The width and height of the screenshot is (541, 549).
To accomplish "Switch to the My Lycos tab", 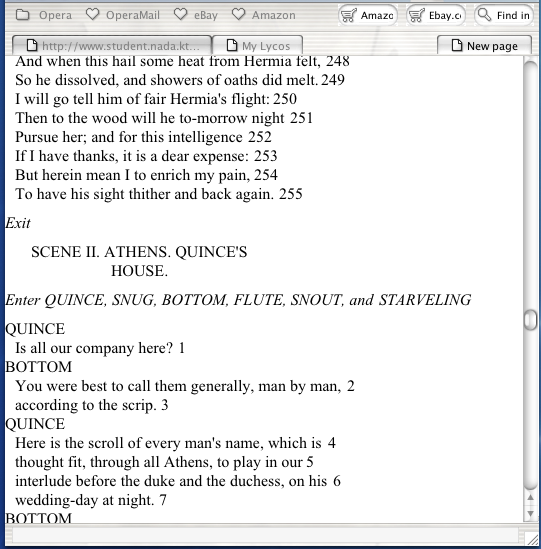I will coord(258,46).
